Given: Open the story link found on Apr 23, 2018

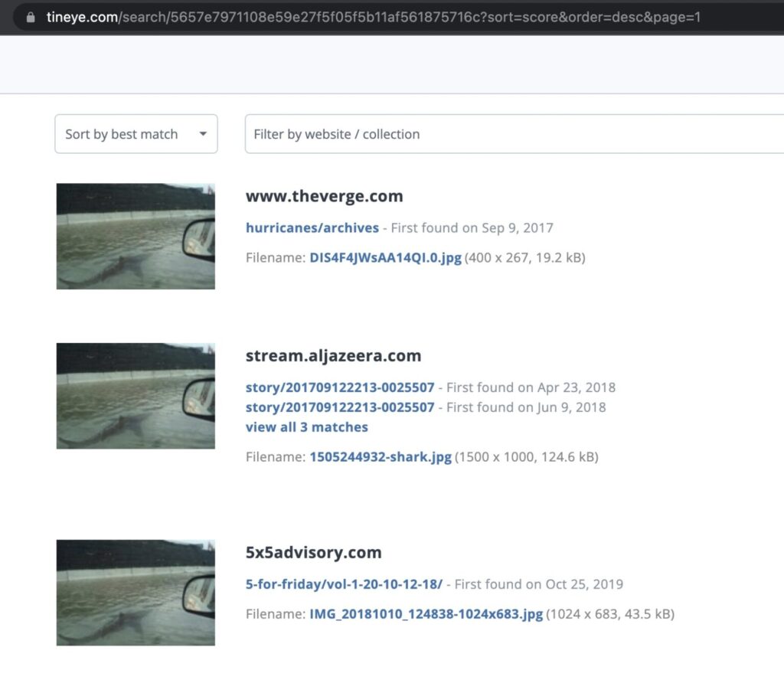Looking at the screenshot, I should pos(339,387).
